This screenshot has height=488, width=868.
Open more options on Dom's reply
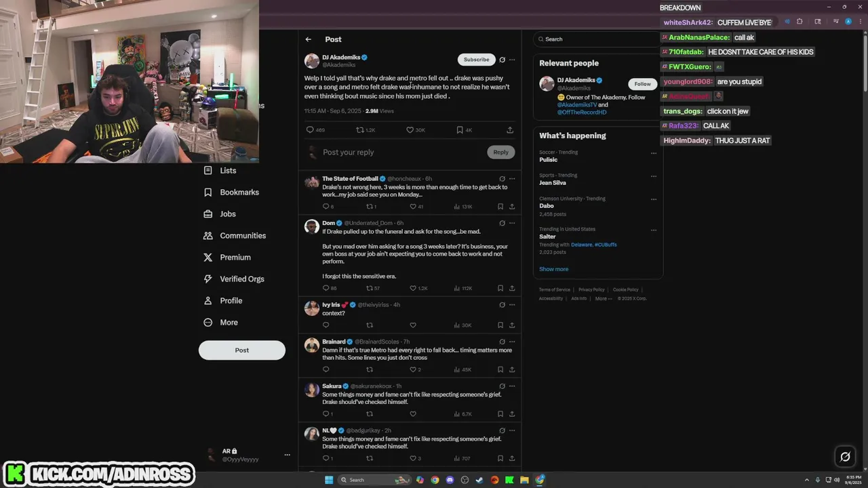tap(512, 223)
